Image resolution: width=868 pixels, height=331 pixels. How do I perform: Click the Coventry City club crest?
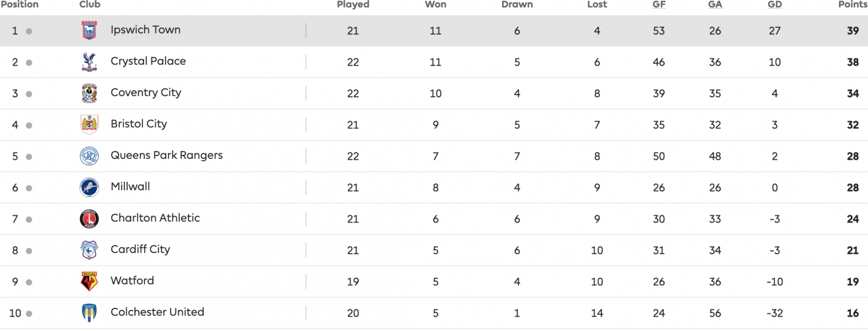coord(89,93)
